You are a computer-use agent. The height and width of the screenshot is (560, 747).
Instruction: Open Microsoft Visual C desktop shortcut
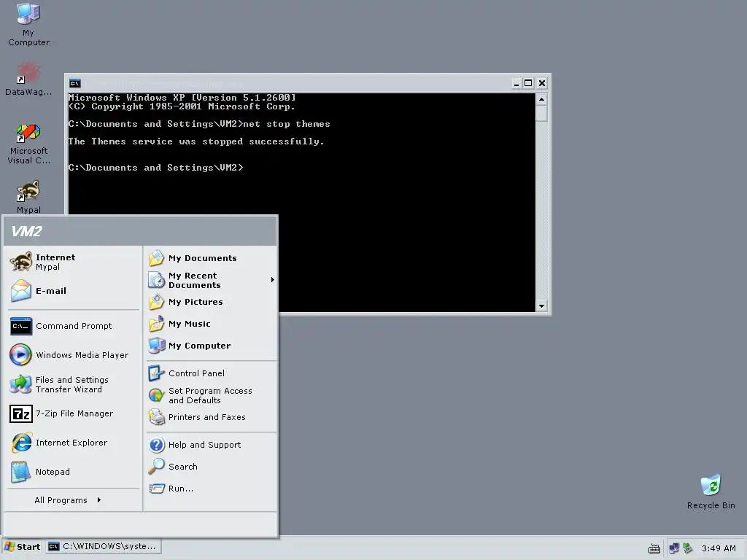click(x=28, y=144)
